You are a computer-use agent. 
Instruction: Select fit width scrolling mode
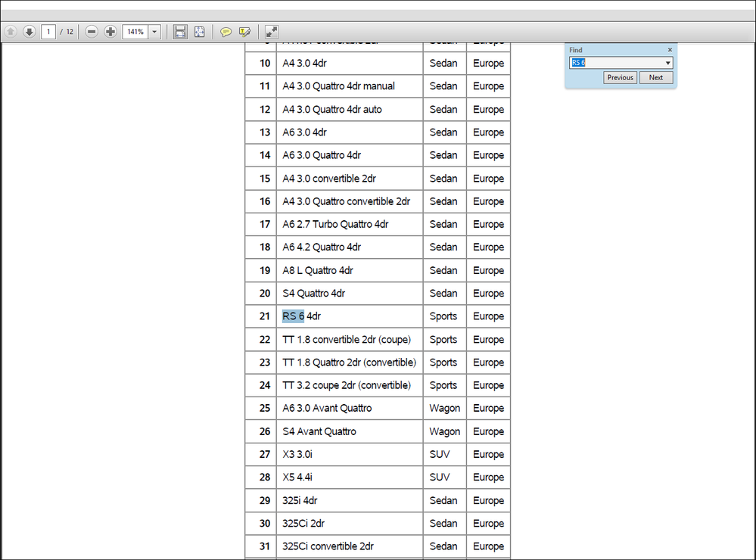tap(180, 32)
